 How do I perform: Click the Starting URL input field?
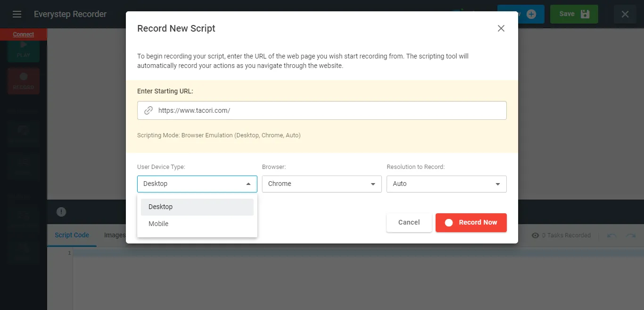[x=322, y=110]
